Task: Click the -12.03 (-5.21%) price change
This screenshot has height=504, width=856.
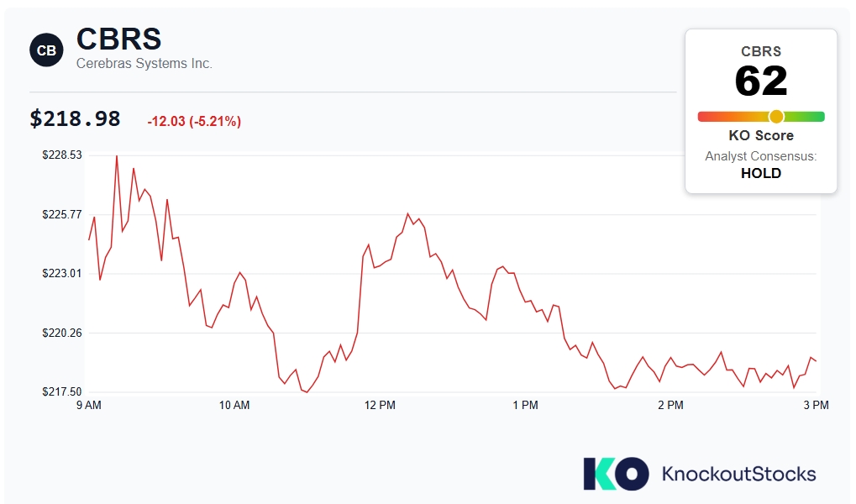Action: [x=194, y=121]
